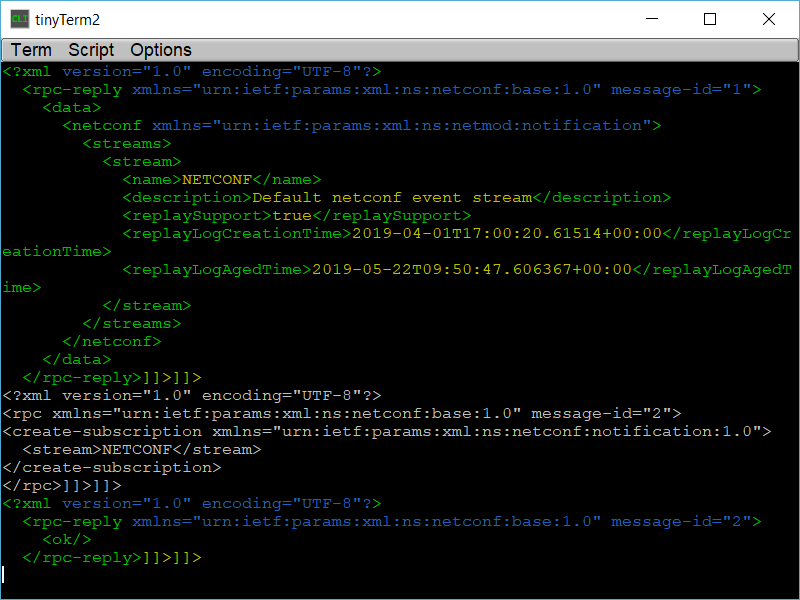The image size is (800, 600).
Task: Close the tinyTerm2 window
Action: point(768,19)
